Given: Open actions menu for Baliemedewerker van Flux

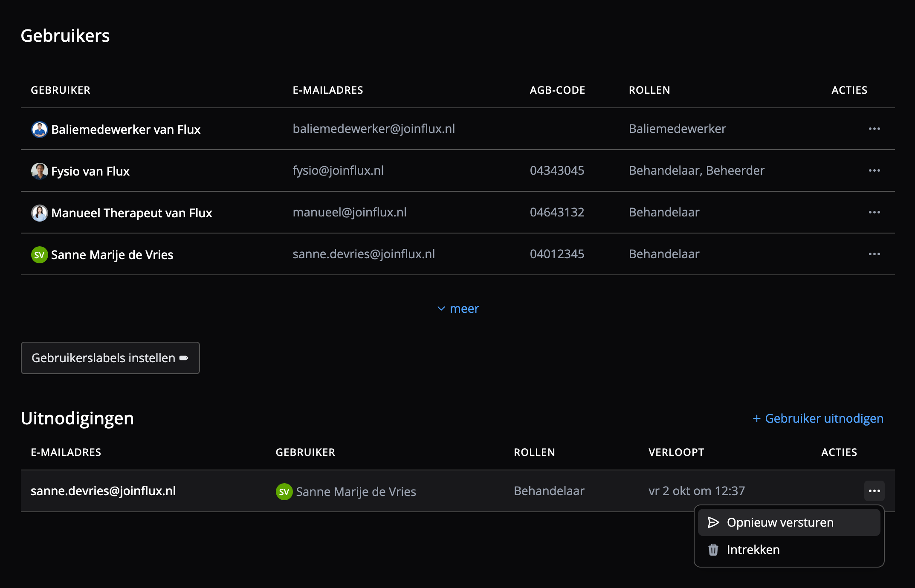Looking at the screenshot, I should click(x=874, y=129).
